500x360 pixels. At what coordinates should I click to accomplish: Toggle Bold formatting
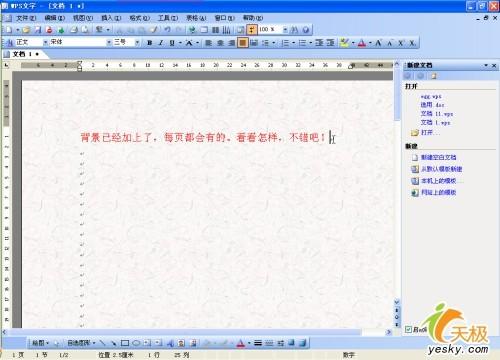150,43
